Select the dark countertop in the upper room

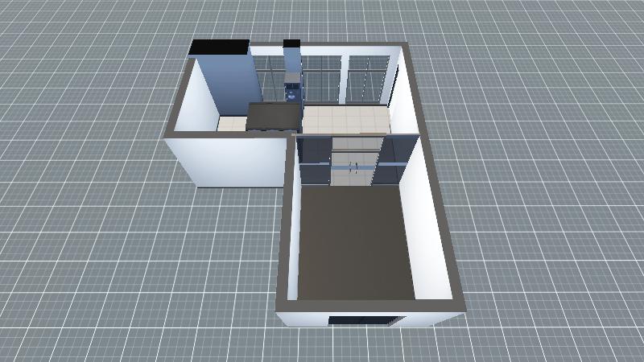[274, 117]
